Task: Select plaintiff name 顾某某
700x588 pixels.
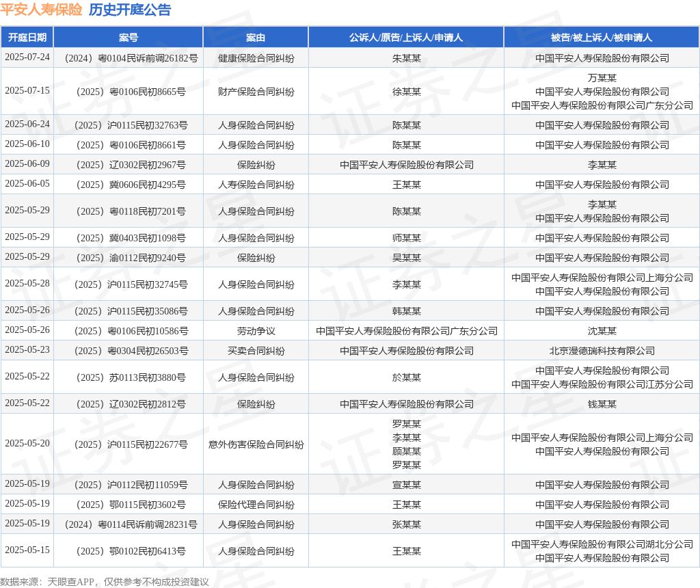Action: pyautogui.click(x=406, y=451)
